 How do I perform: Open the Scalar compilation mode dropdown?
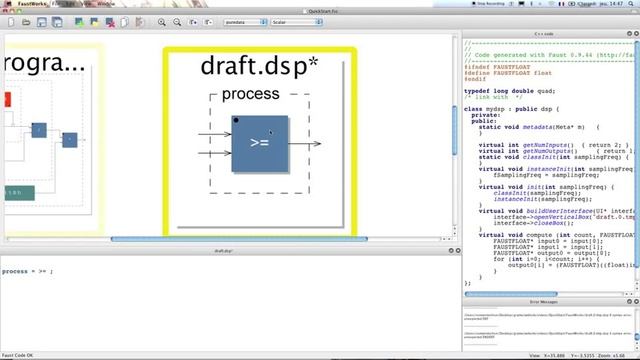[296, 22]
